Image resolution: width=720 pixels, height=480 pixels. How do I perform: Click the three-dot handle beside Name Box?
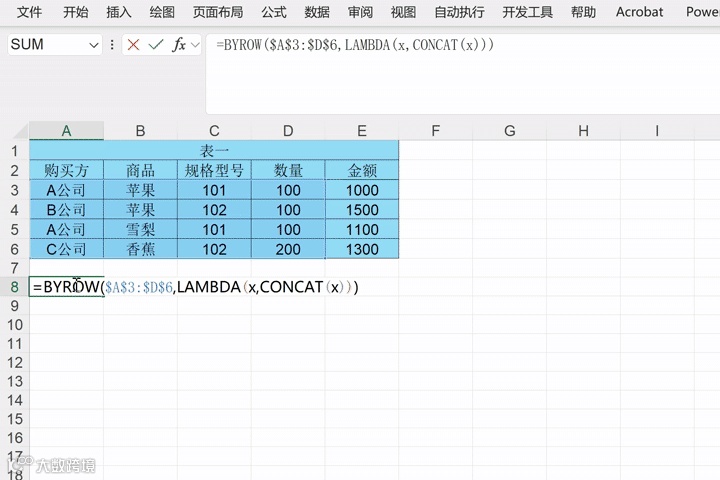click(x=112, y=45)
